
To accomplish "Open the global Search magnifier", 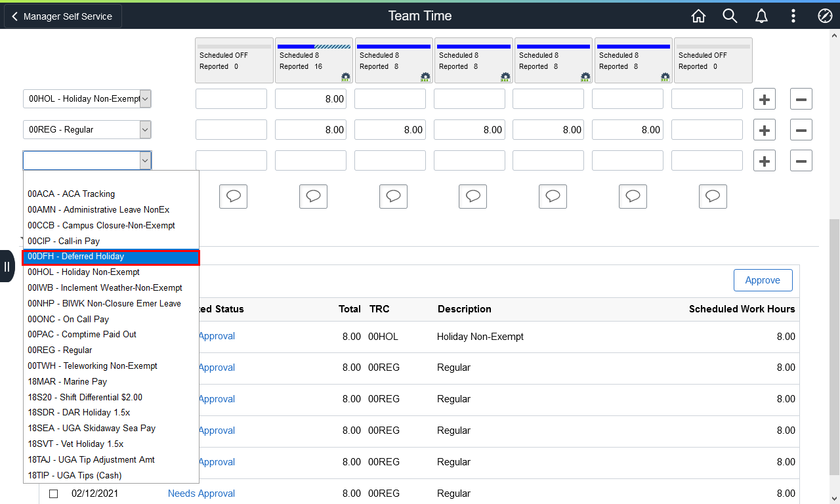I will click(730, 16).
